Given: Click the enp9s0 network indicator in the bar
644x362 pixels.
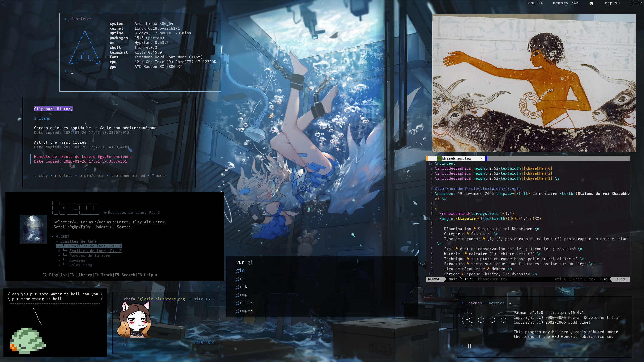Looking at the screenshot, I should coord(612,3).
